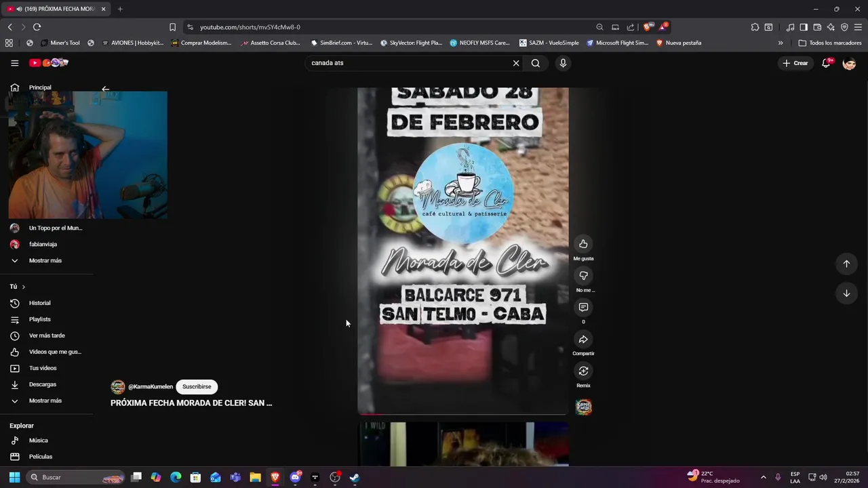Open browser extensions puzzle icon
This screenshot has width=868, height=488.
755,27
